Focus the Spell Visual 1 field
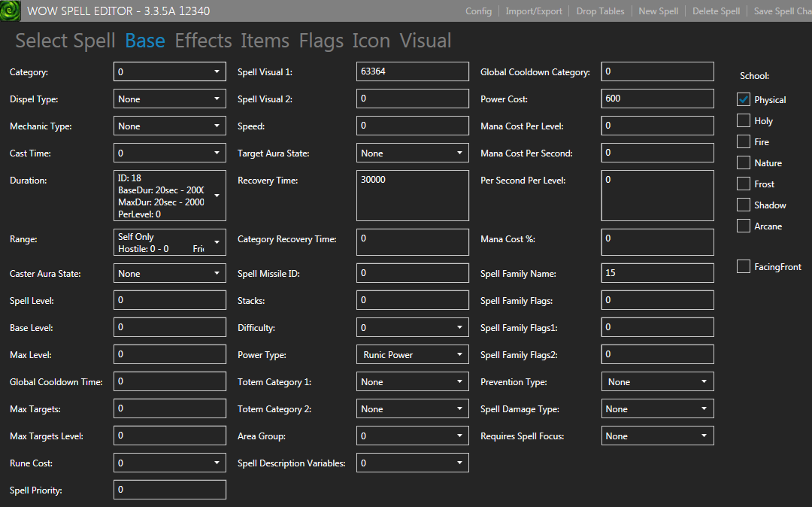Screen dimensions: 812x507 [x=412, y=72]
